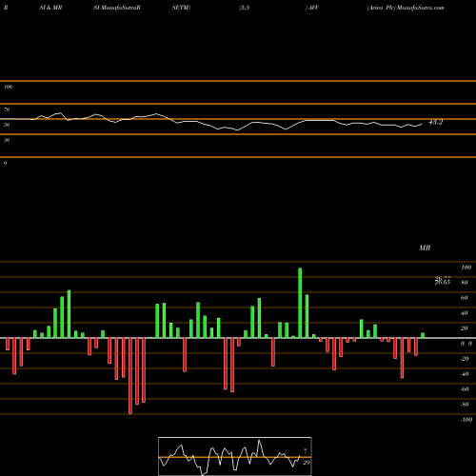Viewport: 476px width, 476px height.
Task: Click the 70 label on RSI axis
Action: click(7, 109)
